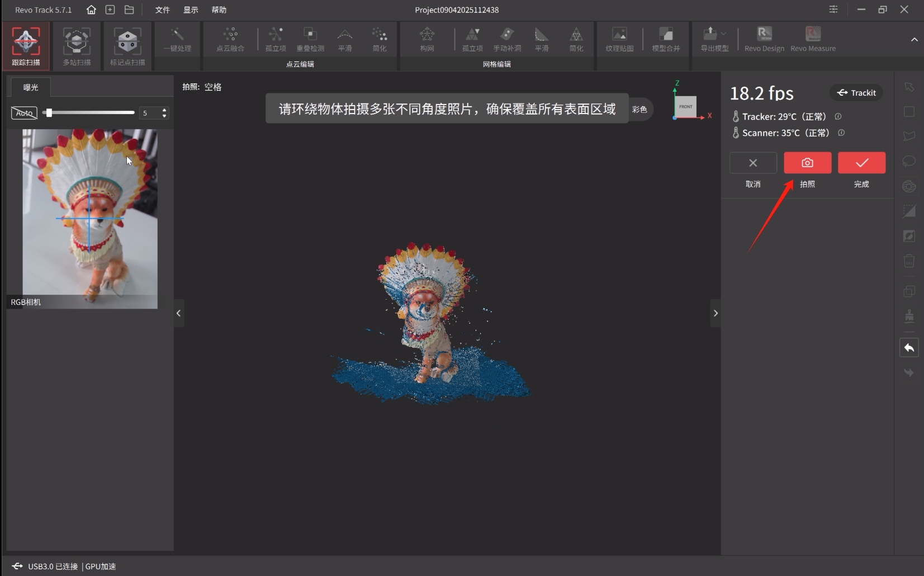Toggle Auto exposure button
924x576 pixels.
click(24, 113)
